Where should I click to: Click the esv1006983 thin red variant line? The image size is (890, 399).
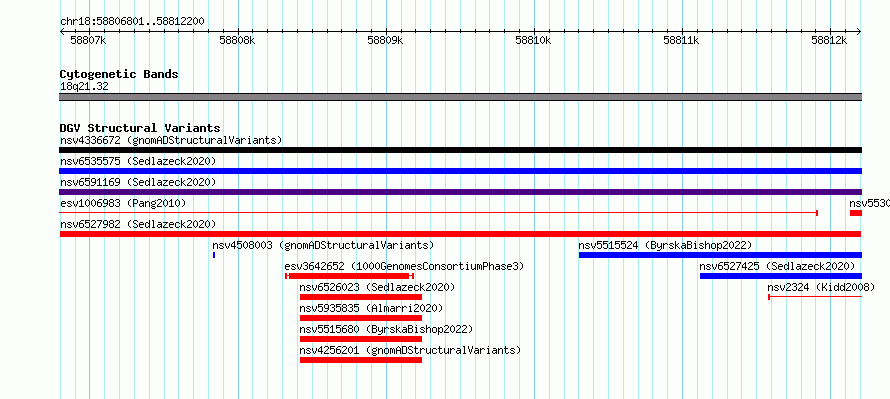[438, 213]
